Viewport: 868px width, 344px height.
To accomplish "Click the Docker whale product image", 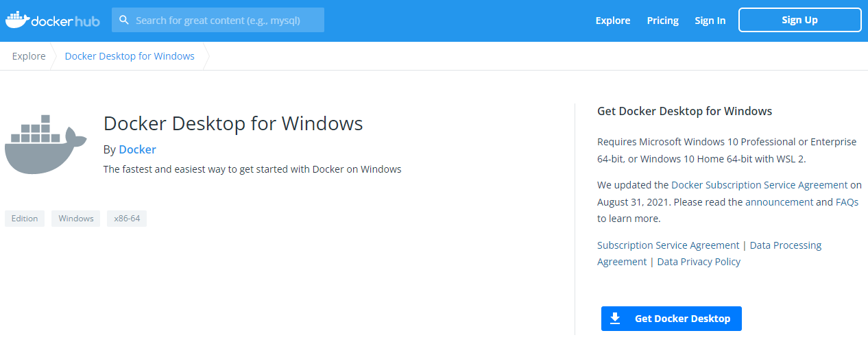I will click(46, 145).
